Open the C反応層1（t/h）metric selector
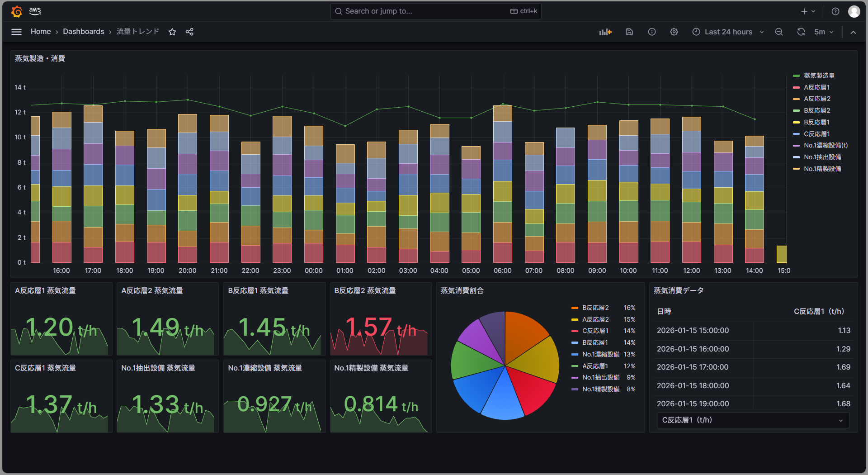The width and height of the screenshot is (868, 475). (x=753, y=420)
